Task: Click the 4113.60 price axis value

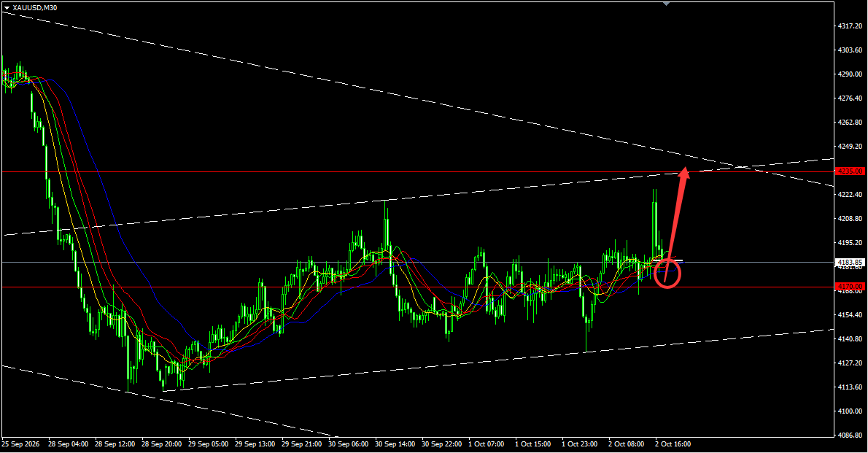Action: pos(850,387)
